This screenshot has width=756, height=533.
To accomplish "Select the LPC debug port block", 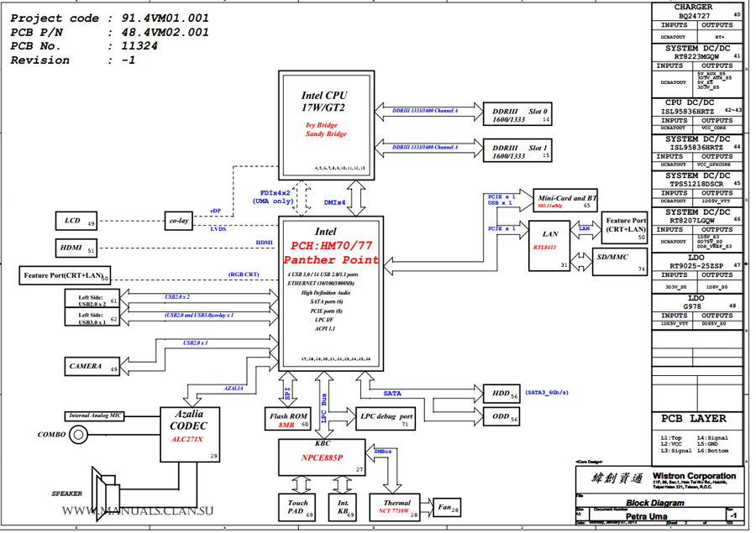I will click(386, 419).
